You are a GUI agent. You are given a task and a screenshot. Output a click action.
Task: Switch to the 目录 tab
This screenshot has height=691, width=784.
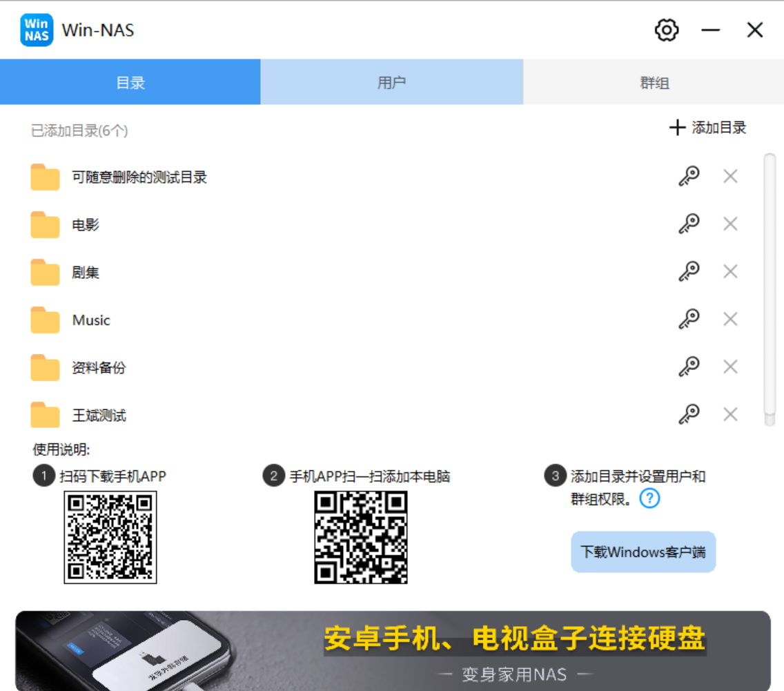tap(130, 82)
